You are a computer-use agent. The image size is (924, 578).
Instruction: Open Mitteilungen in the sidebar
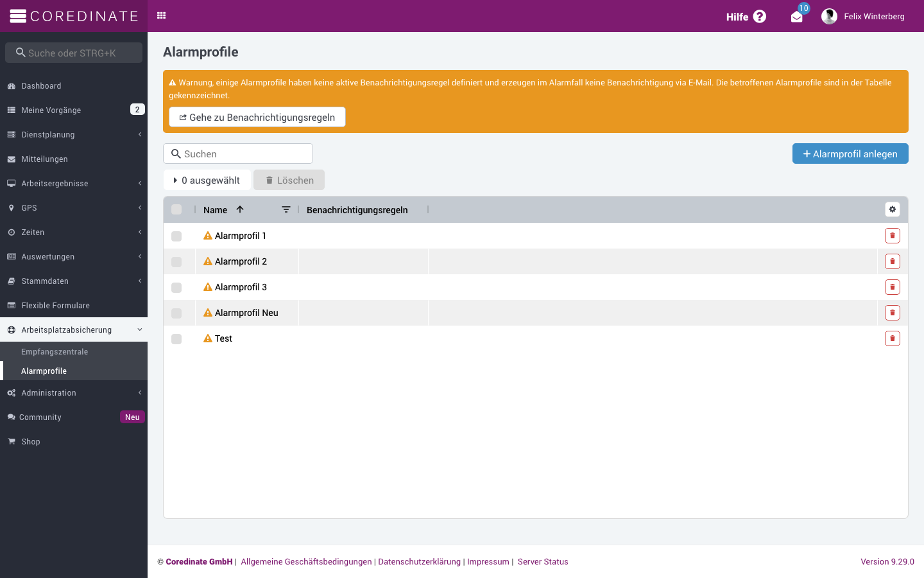click(74, 159)
